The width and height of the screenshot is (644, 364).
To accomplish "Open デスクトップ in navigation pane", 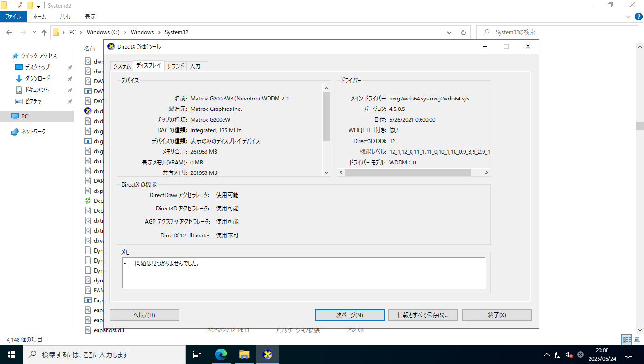I will (37, 67).
